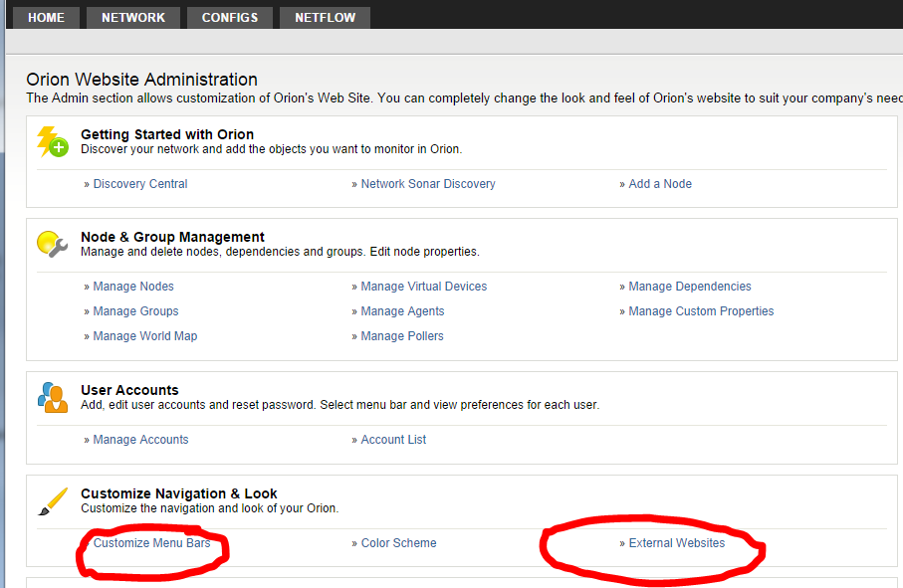This screenshot has height=588, width=903.
Task: Go to the NETFLOW tab
Action: [x=325, y=18]
